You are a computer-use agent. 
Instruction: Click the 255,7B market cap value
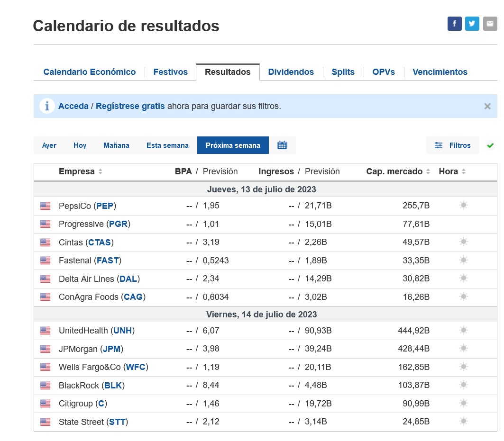416,206
